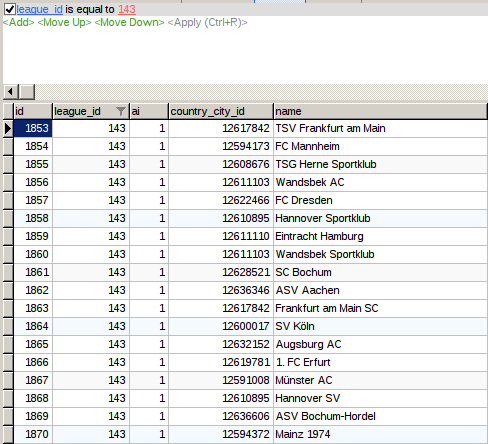Select cell TSG Herne Sportklub

point(380,164)
